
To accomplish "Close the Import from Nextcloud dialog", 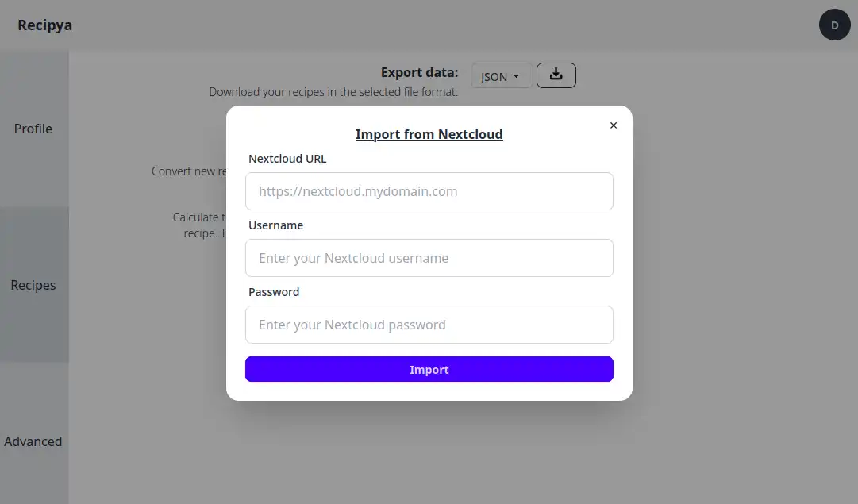I will [x=613, y=125].
